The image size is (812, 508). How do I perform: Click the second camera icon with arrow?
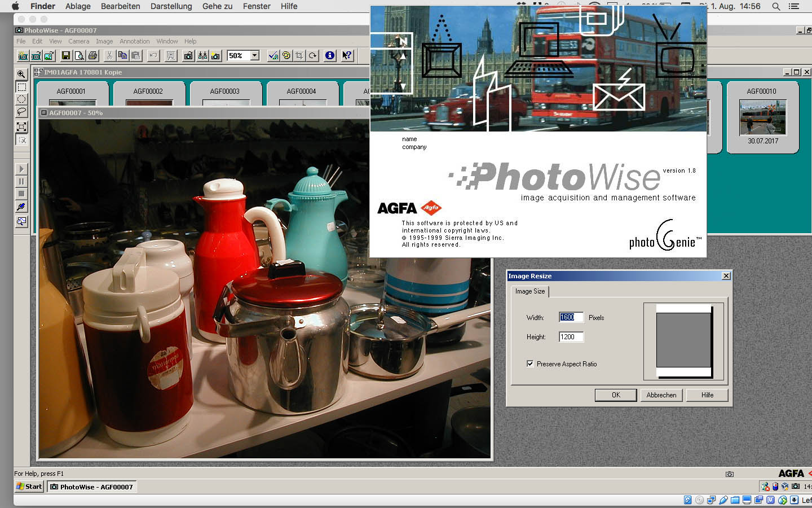tap(36, 55)
